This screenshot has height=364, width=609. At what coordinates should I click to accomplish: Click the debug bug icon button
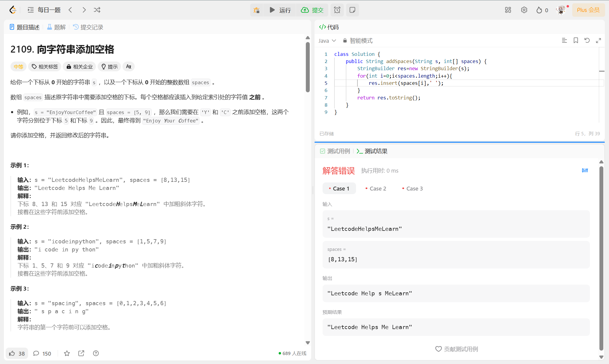coord(257,10)
